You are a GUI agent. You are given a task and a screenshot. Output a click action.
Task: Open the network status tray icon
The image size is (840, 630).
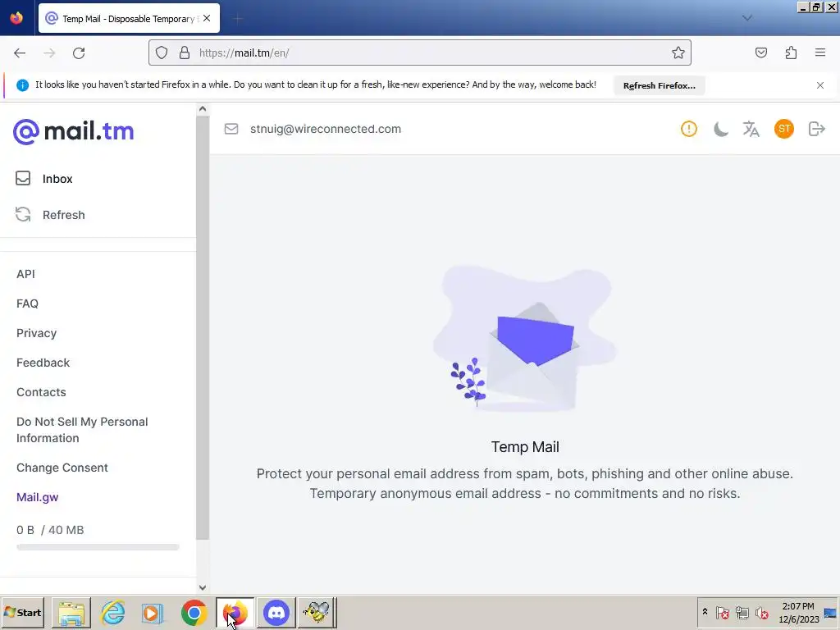[x=742, y=612]
